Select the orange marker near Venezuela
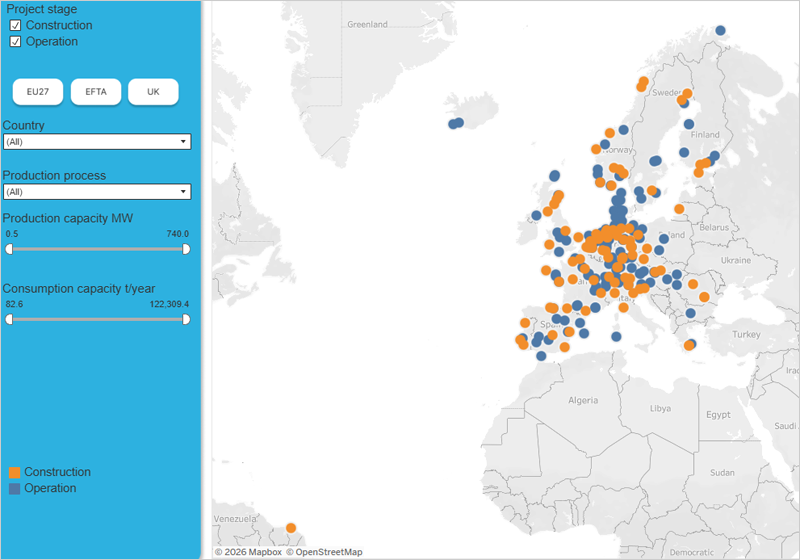 pyautogui.click(x=291, y=528)
